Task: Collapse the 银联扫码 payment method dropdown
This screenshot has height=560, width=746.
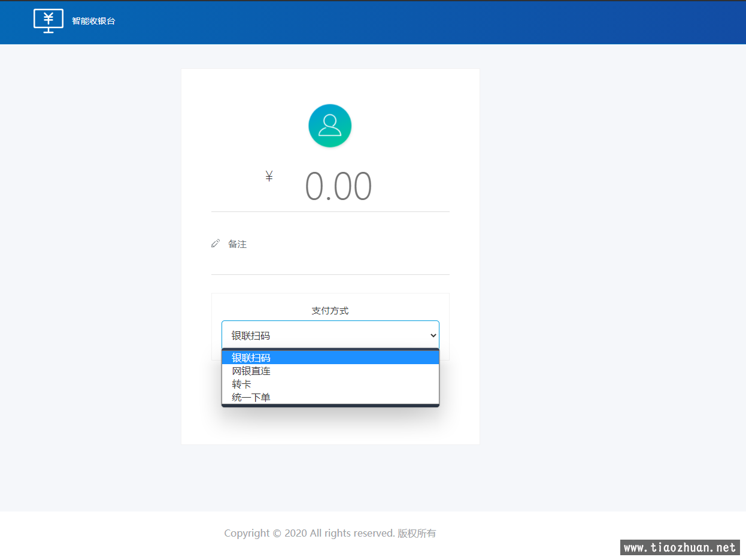Action: 330,335
